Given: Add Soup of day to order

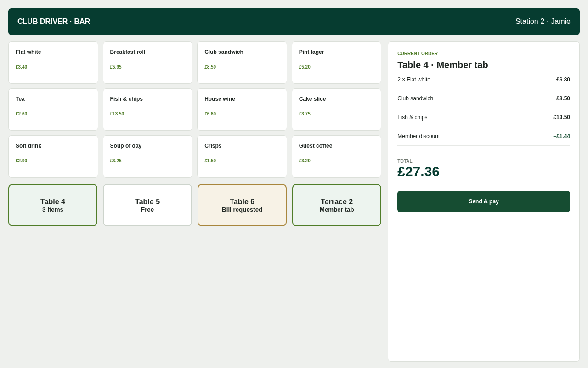Looking at the screenshot, I should 147,156.
